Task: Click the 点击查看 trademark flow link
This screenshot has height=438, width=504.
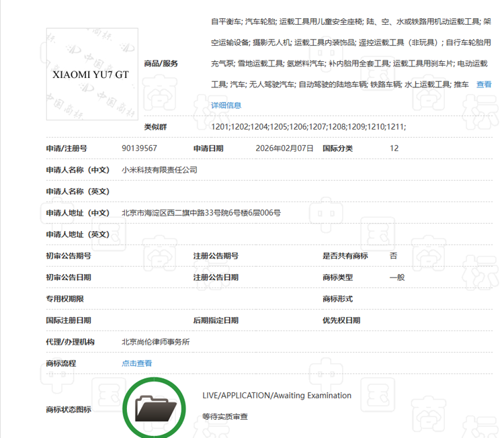Action: click(x=136, y=363)
